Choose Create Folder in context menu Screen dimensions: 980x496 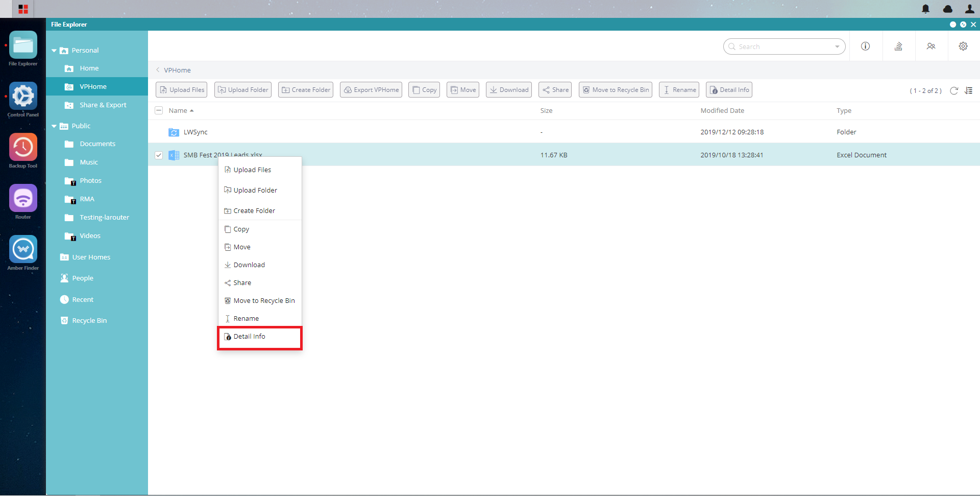pos(260,210)
